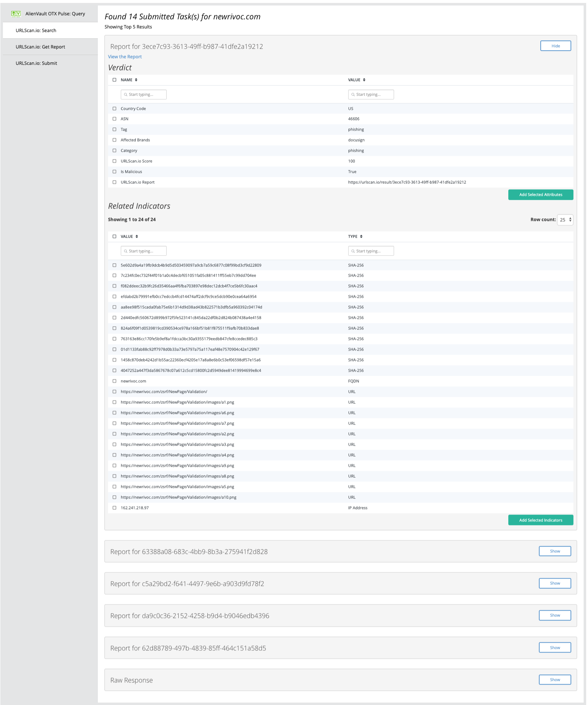588x705 pixels.
Task: Select all Verdict rows with header checkbox
Action: pyautogui.click(x=115, y=80)
